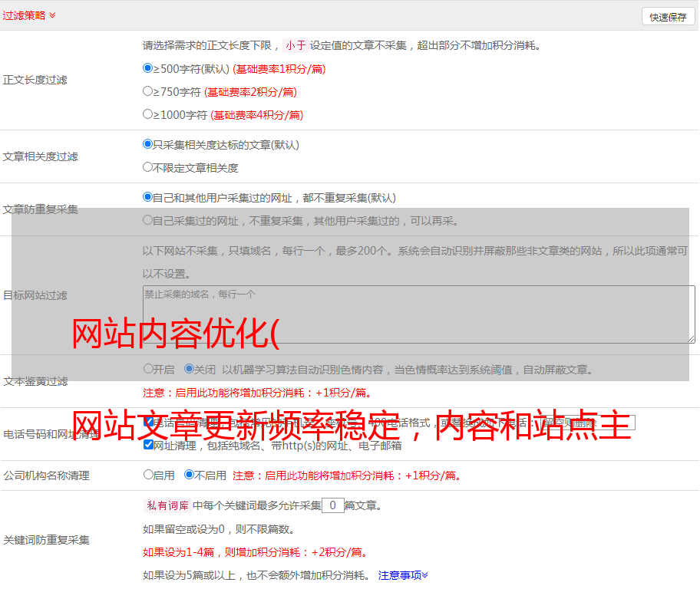Uncheck the 网址清理 checkbox
This screenshot has width=700, height=589.
(148, 445)
